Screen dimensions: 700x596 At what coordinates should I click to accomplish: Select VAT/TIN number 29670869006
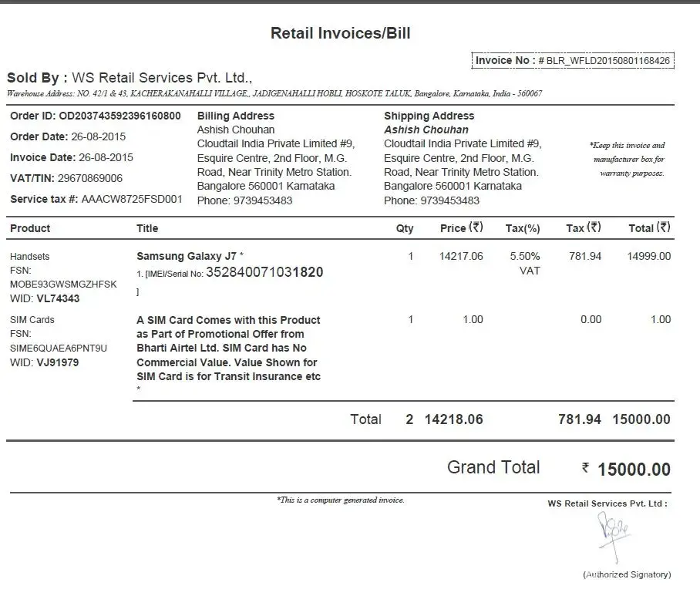point(89,178)
